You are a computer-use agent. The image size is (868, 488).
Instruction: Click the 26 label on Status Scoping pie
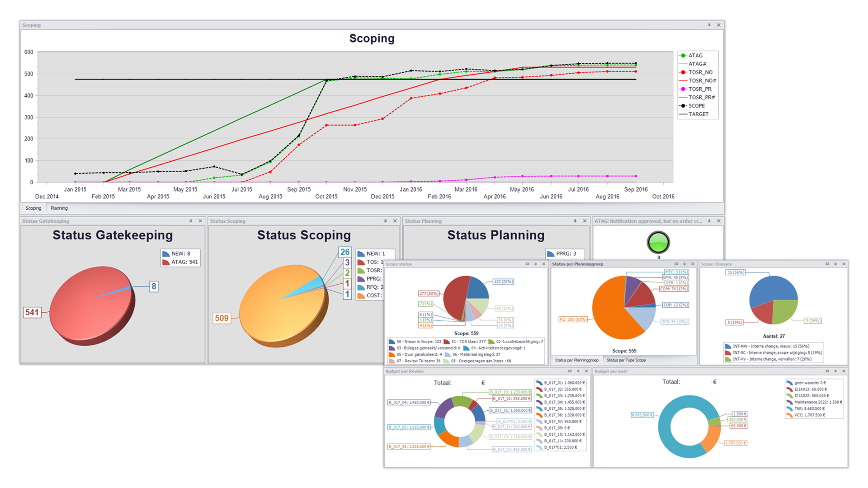(345, 252)
